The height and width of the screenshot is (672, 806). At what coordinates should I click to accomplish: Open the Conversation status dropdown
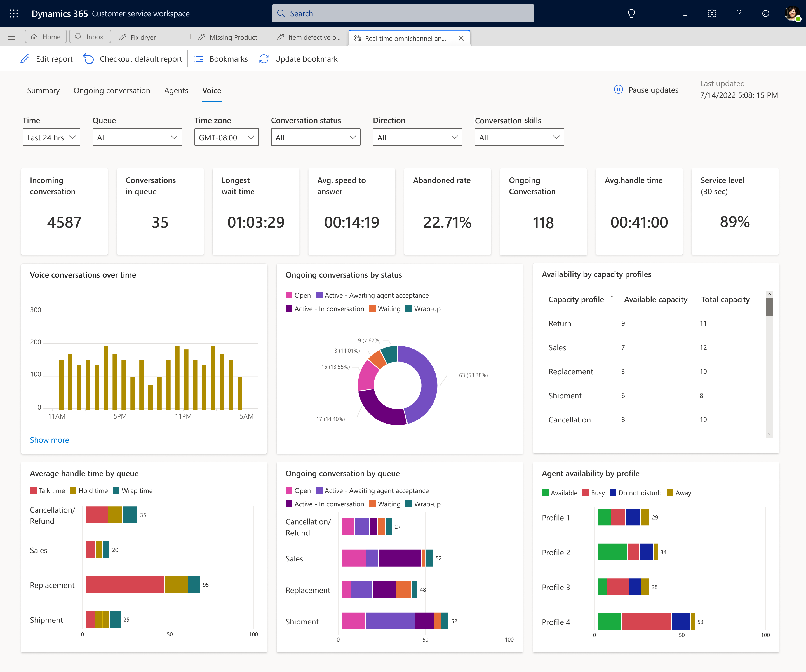point(315,137)
